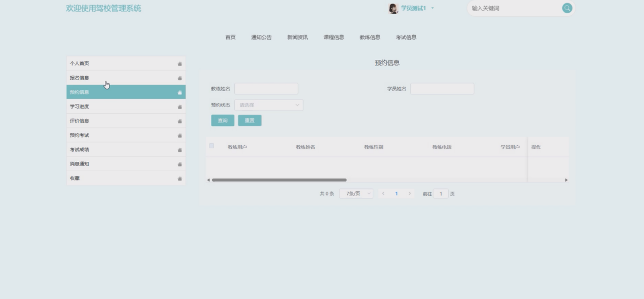Open the 7条/页 page size dropdown

pyautogui.click(x=356, y=194)
